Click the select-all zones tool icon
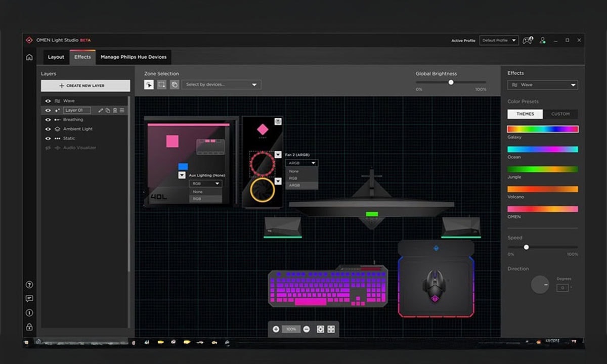The width and height of the screenshot is (607, 364). (x=174, y=84)
